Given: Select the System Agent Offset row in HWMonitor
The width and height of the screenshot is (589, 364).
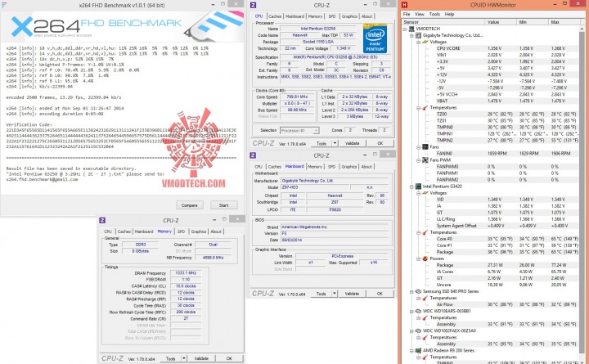Looking at the screenshot, I should click(507, 226).
